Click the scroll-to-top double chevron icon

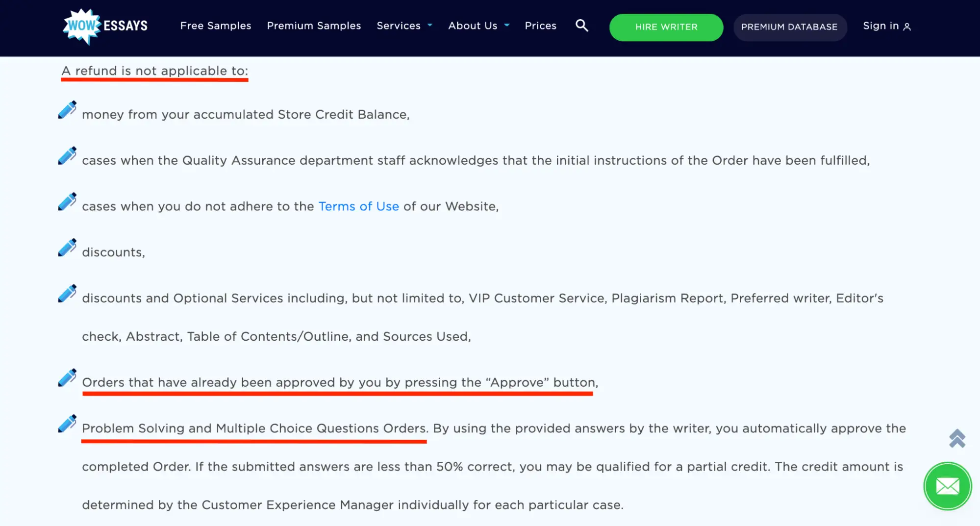957,438
